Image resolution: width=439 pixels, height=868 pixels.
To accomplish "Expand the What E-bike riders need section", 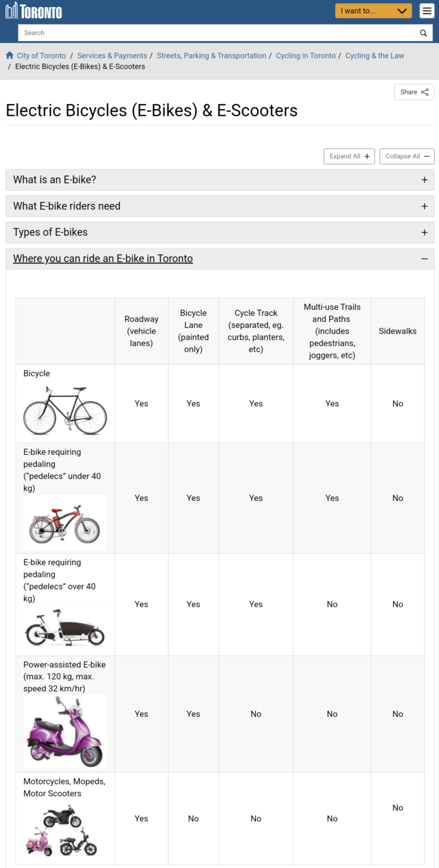I will [220, 206].
